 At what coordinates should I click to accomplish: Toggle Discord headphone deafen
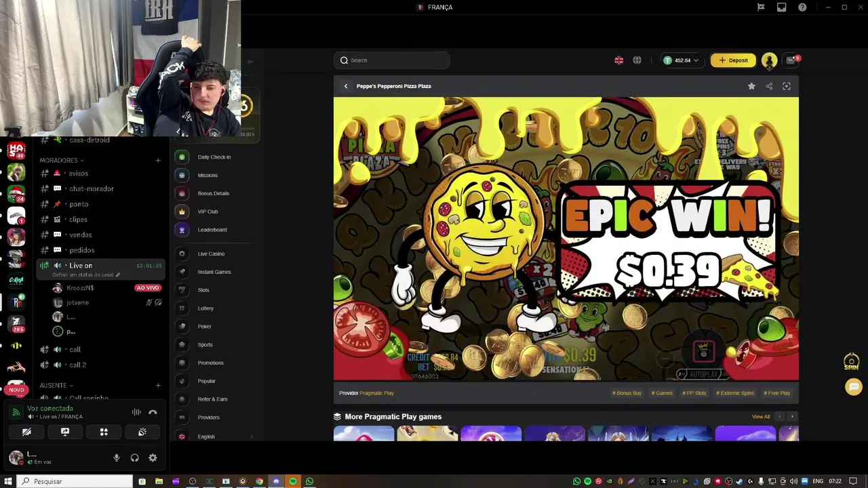pos(134,458)
